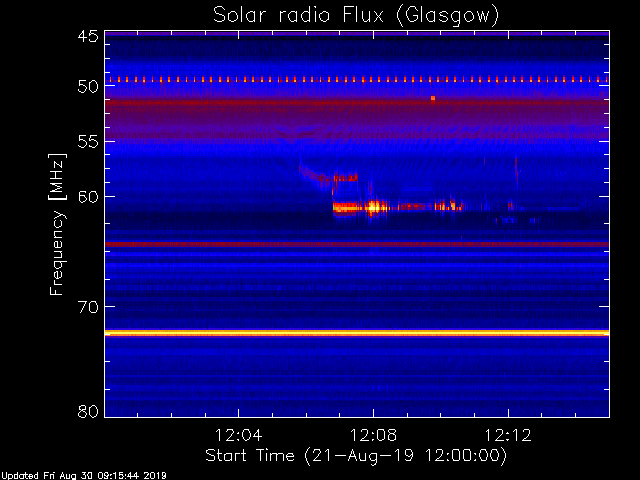Click the brightest burst spot near 61 MHz
The image size is (640, 480).
[x=373, y=207]
